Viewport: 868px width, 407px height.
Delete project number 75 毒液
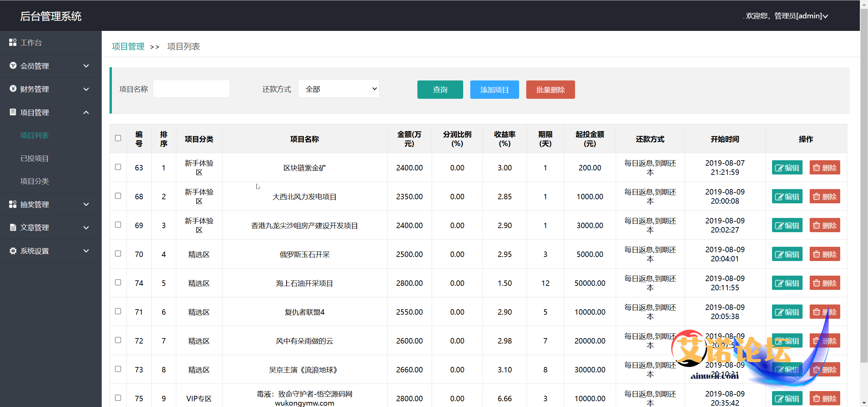click(x=825, y=399)
